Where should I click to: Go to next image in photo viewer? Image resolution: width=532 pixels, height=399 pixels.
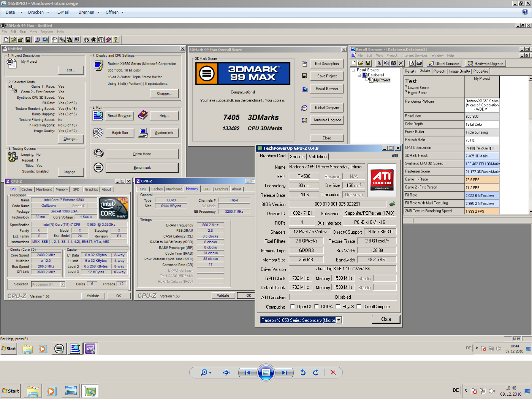(x=284, y=372)
